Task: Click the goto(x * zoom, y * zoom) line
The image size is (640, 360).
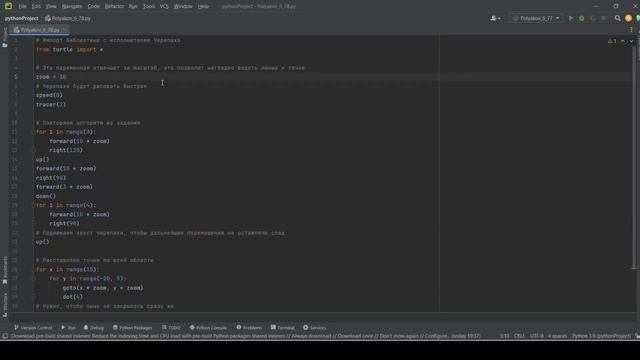Action: point(103,288)
